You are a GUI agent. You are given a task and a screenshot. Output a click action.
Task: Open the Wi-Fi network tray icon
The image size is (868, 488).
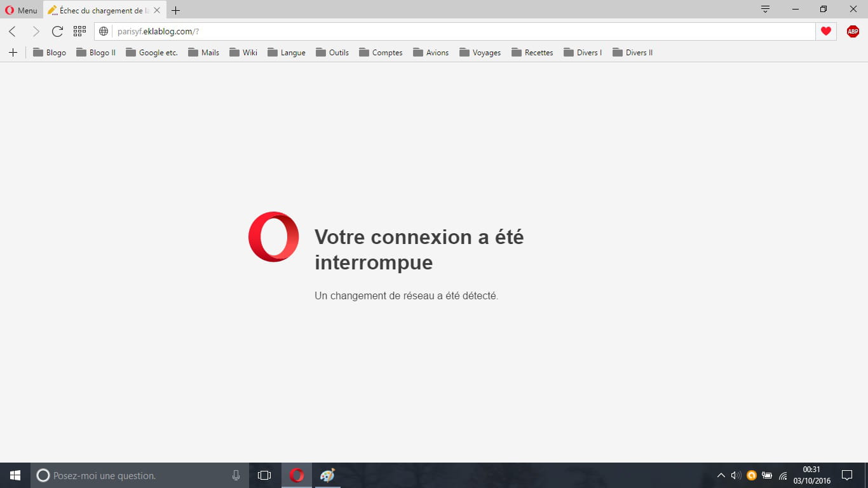[x=783, y=475]
